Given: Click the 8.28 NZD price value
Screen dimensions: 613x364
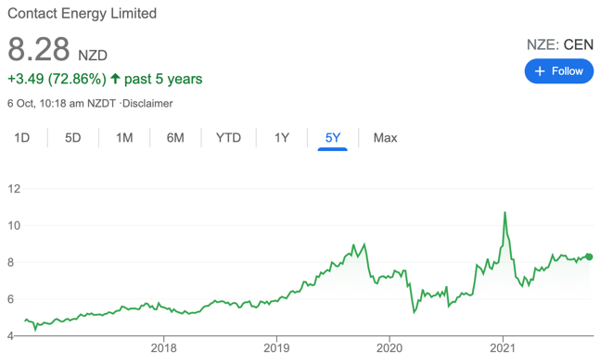Looking at the screenshot, I should pos(57,50).
